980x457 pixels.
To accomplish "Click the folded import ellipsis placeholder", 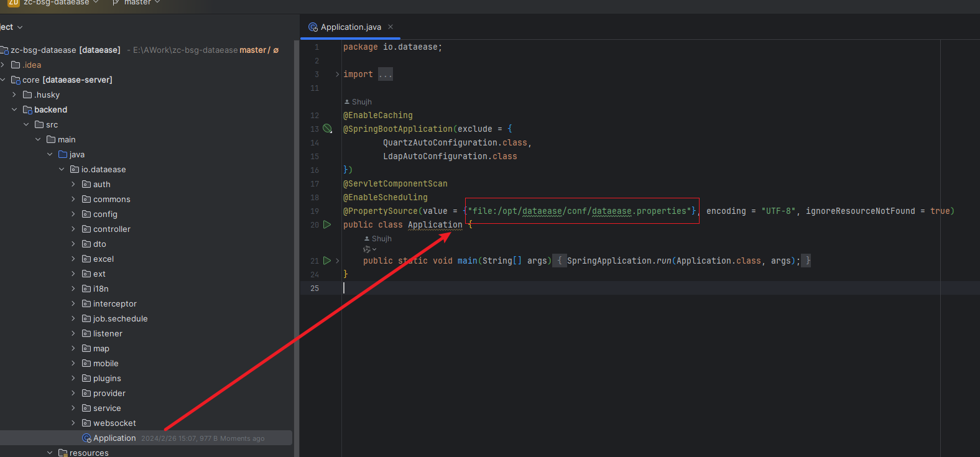I will tap(386, 74).
